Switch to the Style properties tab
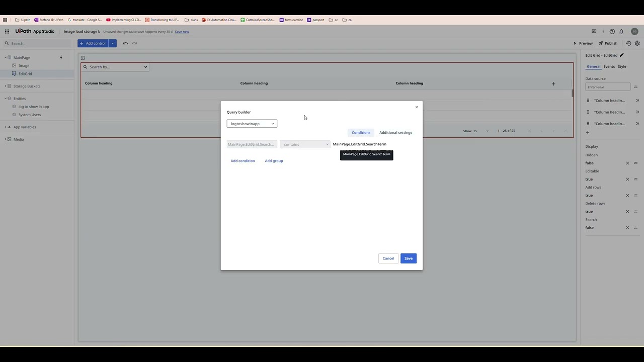Image resolution: width=644 pixels, height=362 pixels. click(x=622, y=66)
